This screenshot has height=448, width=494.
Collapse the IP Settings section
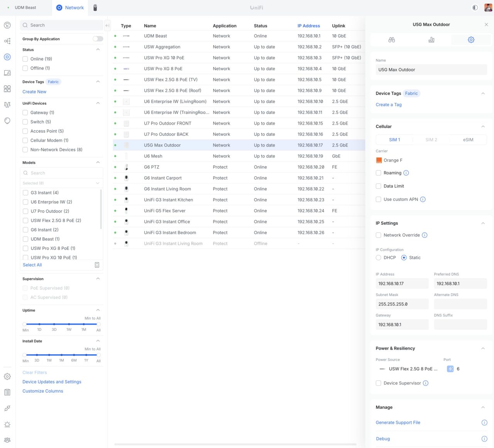point(483,223)
